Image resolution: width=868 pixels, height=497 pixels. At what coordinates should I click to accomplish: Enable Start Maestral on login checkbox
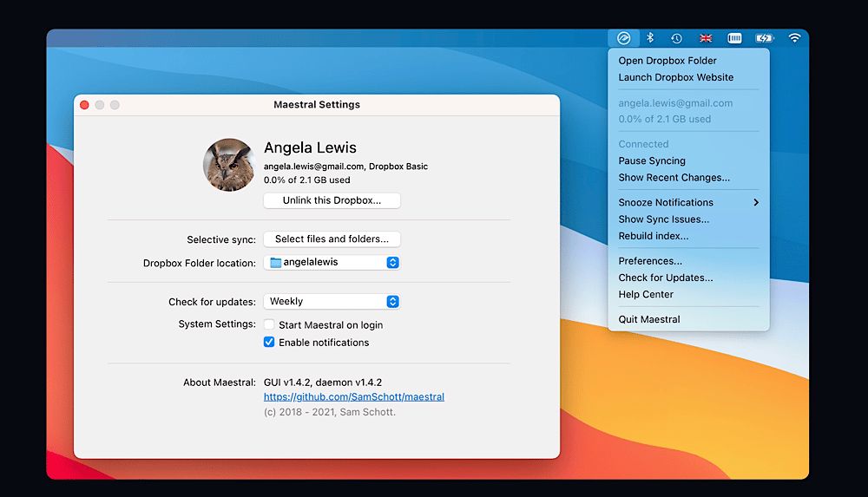(x=269, y=324)
